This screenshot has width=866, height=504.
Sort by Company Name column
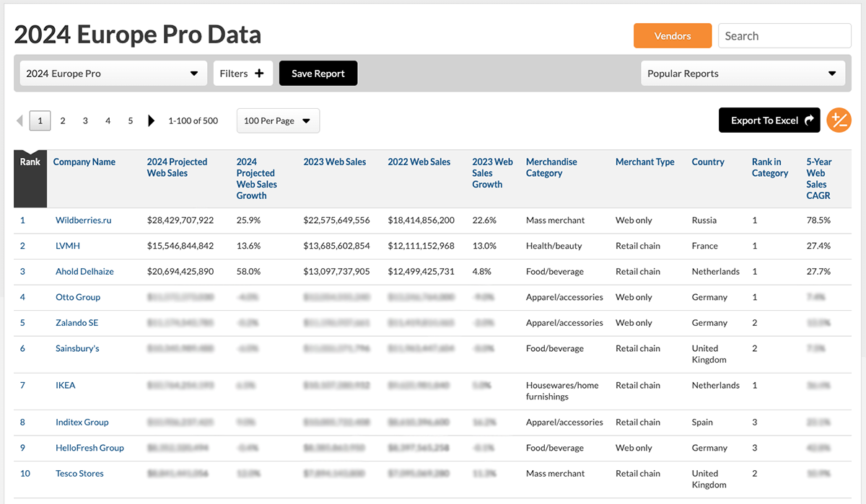coord(84,162)
